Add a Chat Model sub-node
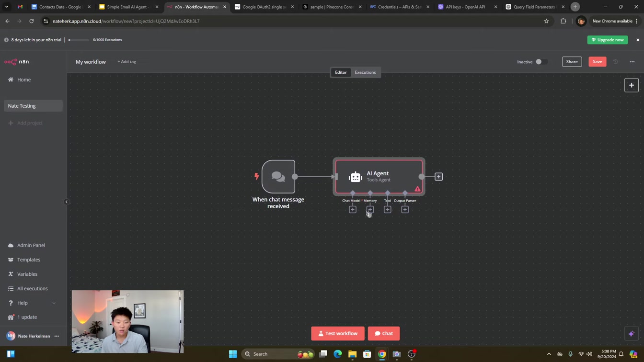 pyautogui.click(x=353, y=209)
